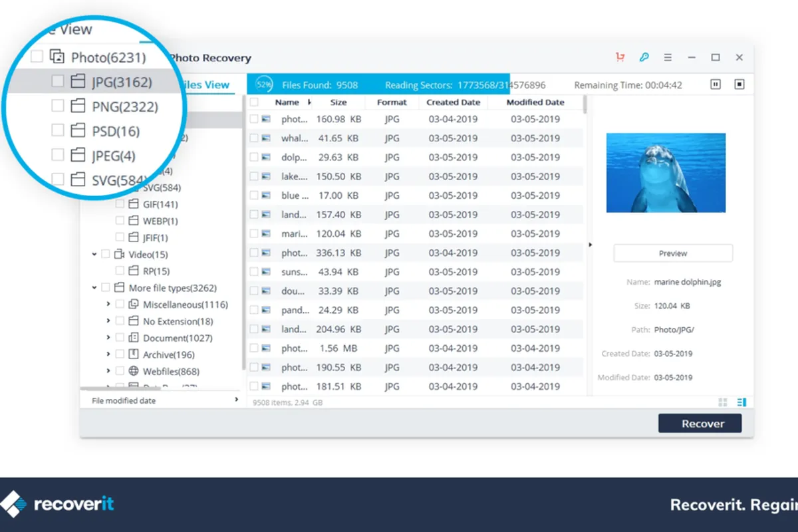
Task: Select the 181.51 KB file row
Action: click(x=415, y=386)
